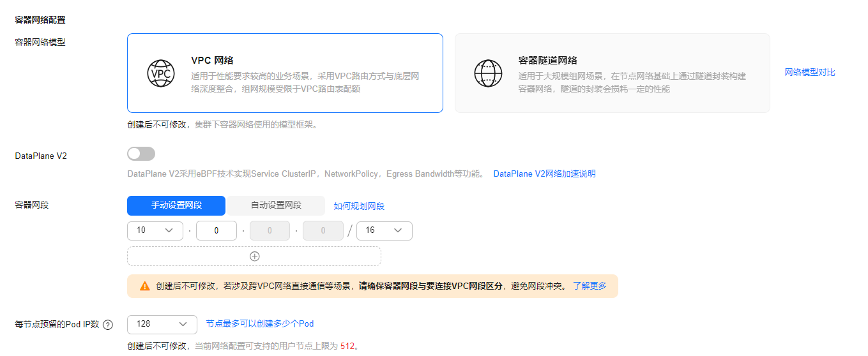This screenshot has height=356, width=868.
Task: Click the plus icon to add a network segment
Action: pos(254,256)
